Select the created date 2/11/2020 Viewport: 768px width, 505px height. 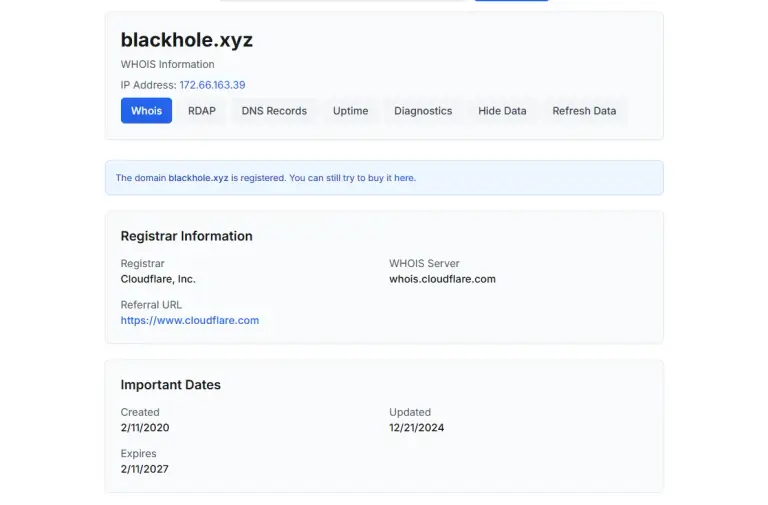(x=145, y=428)
